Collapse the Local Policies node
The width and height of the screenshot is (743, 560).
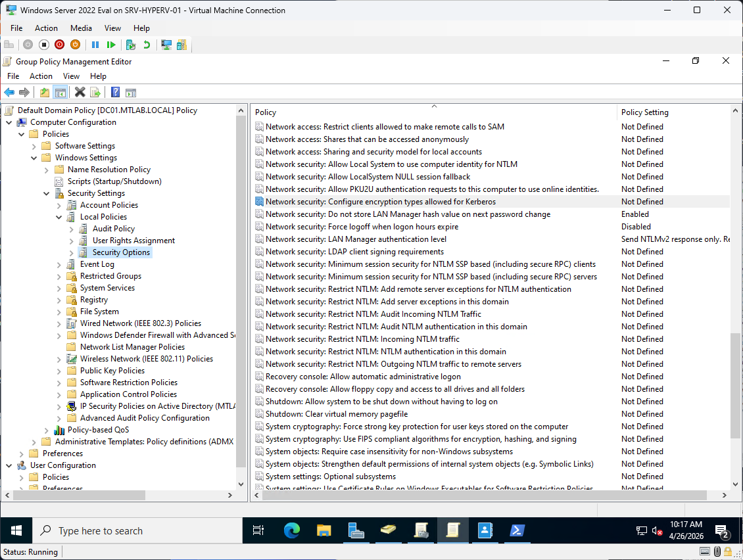59,217
